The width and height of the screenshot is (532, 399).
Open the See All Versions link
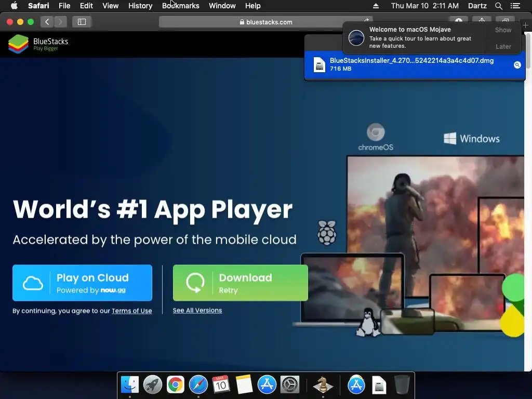click(197, 311)
